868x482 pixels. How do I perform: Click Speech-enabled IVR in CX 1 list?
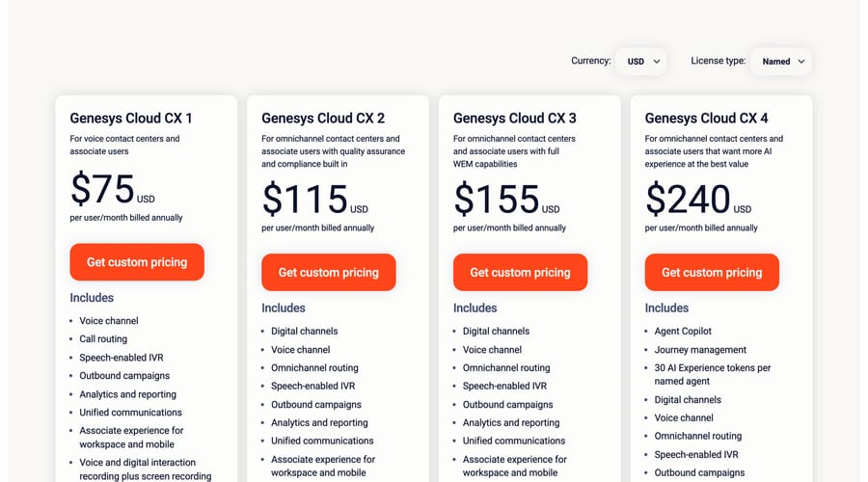pos(122,358)
